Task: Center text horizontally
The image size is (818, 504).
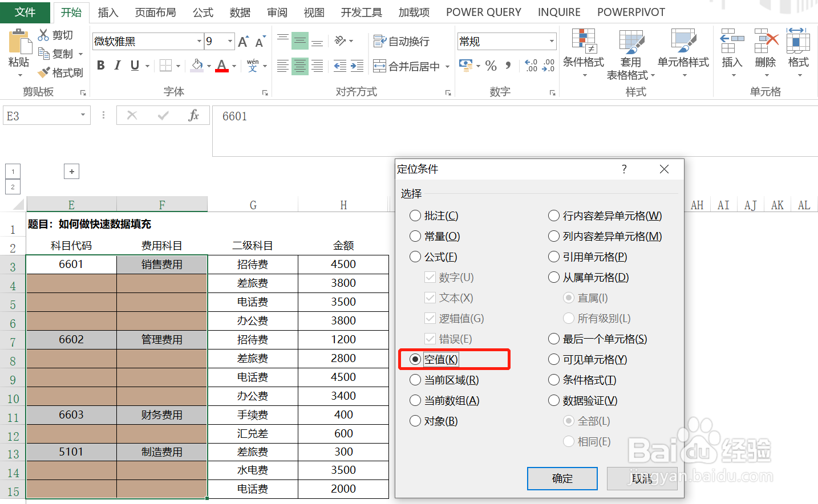Action: click(300, 66)
